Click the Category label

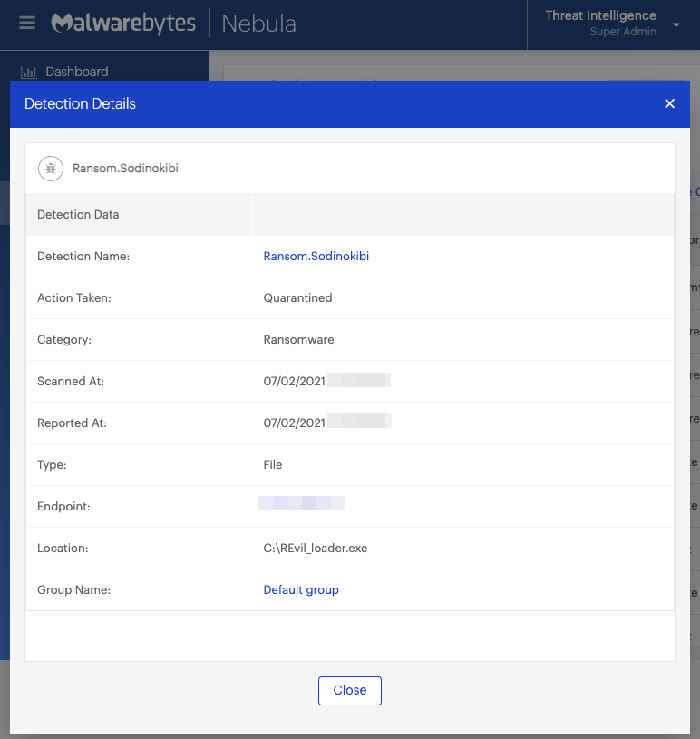tap(64, 339)
